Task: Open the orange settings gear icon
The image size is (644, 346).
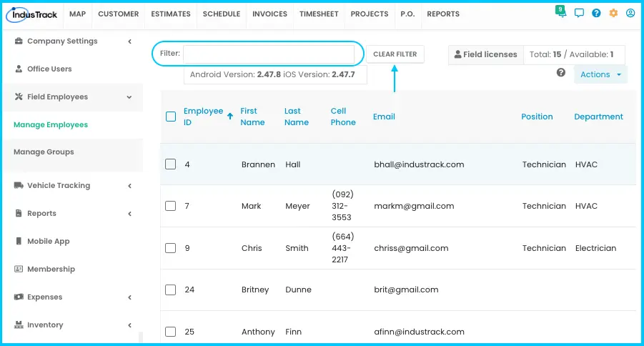Action: pyautogui.click(x=613, y=13)
